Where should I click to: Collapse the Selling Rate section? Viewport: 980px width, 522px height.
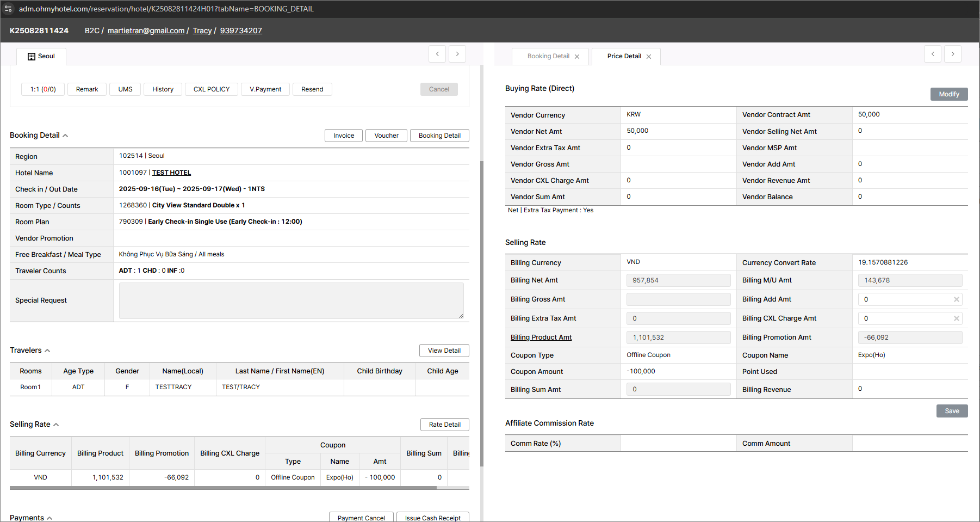coord(56,425)
